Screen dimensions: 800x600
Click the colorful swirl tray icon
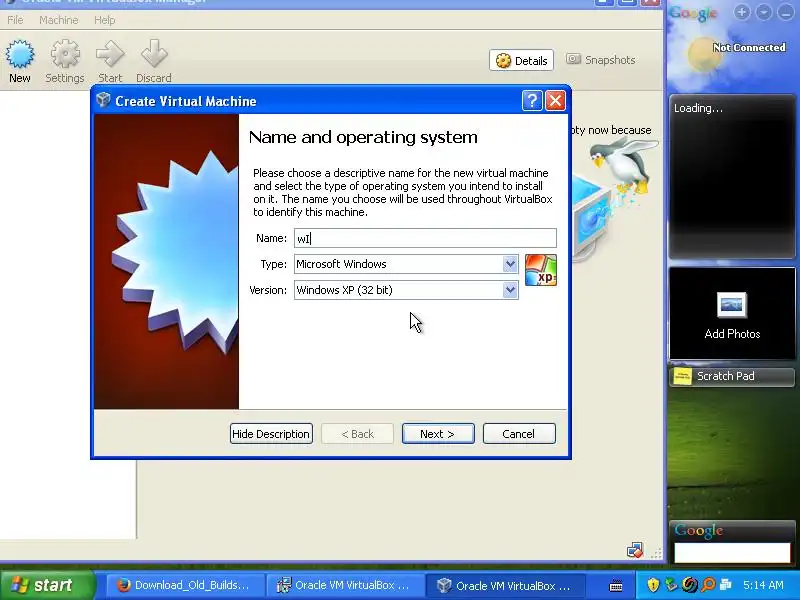pos(690,585)
